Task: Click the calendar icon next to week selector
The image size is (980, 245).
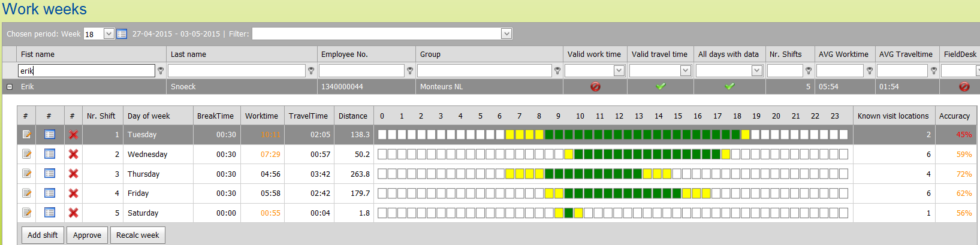Action: coord(122,34)
